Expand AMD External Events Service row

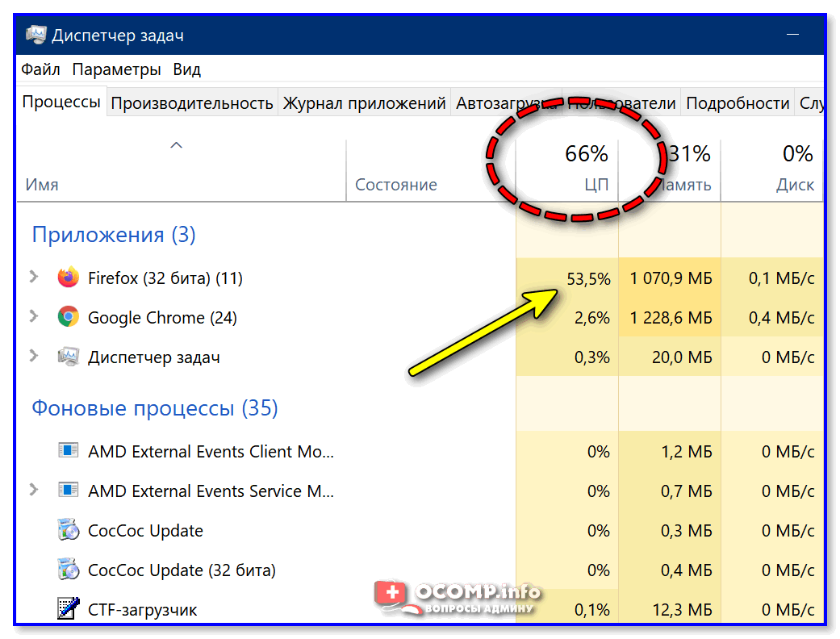(x=33, y=491)
